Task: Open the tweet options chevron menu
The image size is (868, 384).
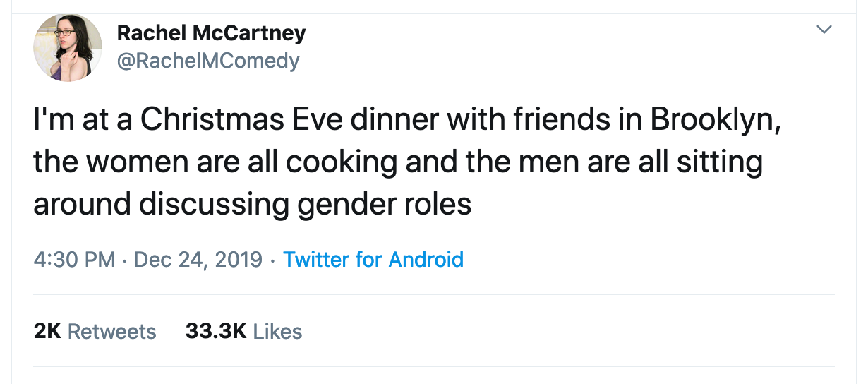Action: coord(824,30)
